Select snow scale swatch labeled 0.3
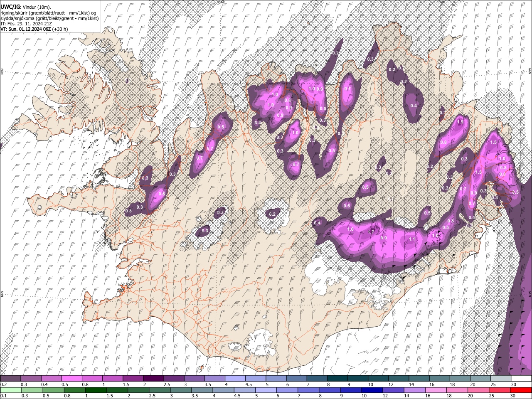532x399 pixels. (31, 378)
